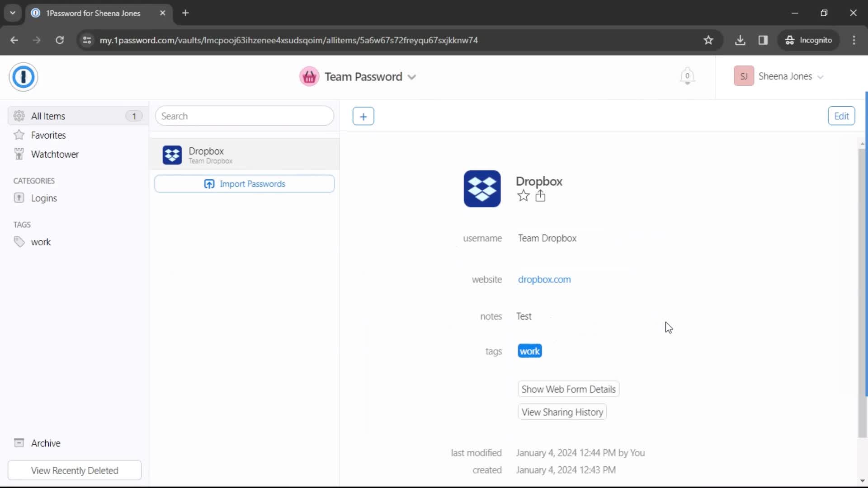The image size is (868, 488).
Task: Click the Import Passwords icon
Action: tap(209, 183)
